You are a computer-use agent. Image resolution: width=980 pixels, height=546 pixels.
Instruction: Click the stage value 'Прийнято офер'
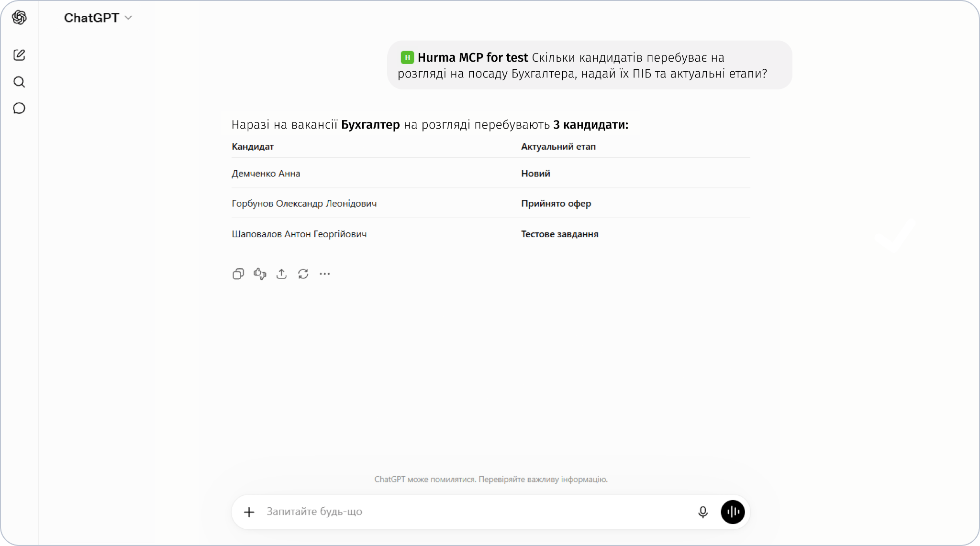pos(556,204)
